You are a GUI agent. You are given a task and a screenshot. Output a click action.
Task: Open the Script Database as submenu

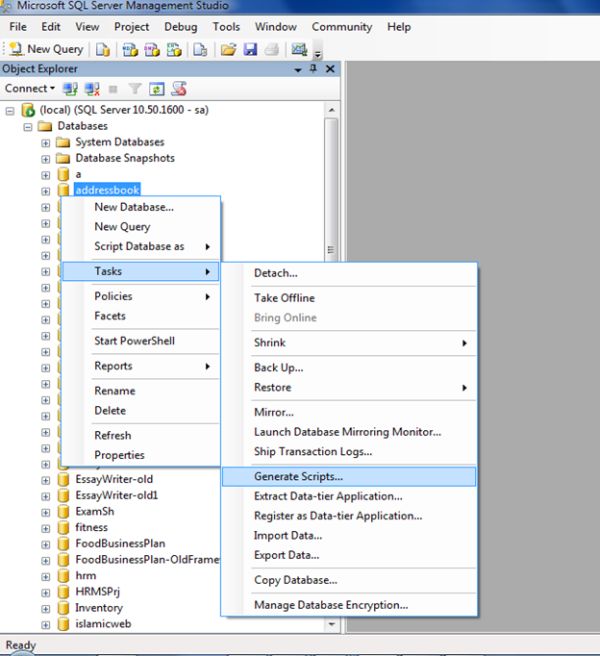[x=140, y=246]
